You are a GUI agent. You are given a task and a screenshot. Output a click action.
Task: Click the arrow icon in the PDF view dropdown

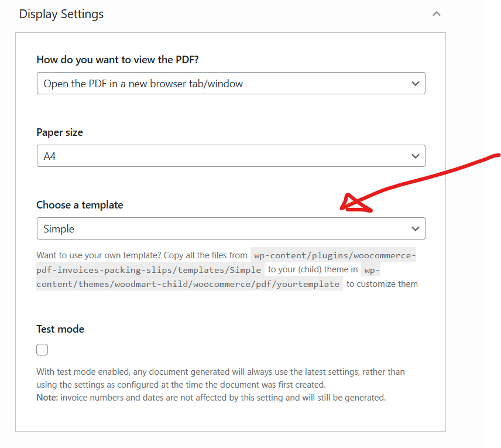click(416, 84)
